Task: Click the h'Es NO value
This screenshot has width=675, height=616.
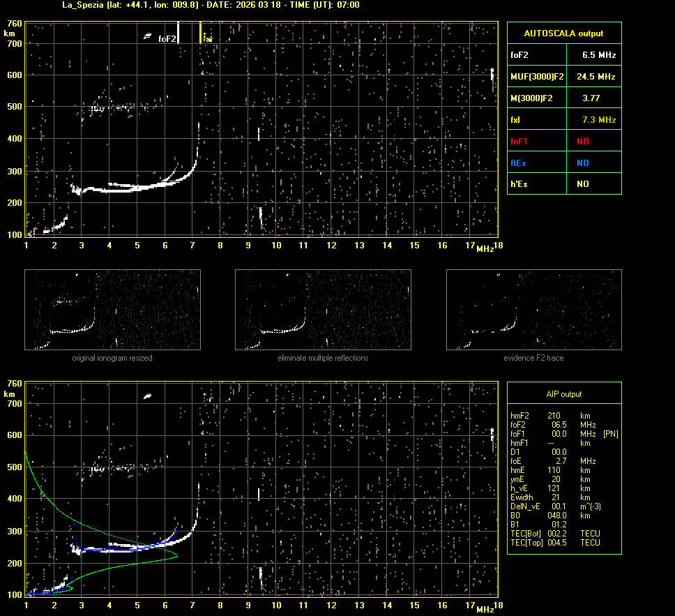Action: (582, 184)
